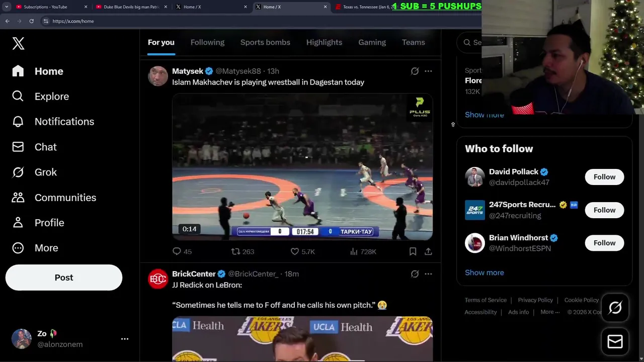Image resolution: width=644 pixels, height=362 pixels.
Task: Click the search field magnifier
Action: point(467,43)
